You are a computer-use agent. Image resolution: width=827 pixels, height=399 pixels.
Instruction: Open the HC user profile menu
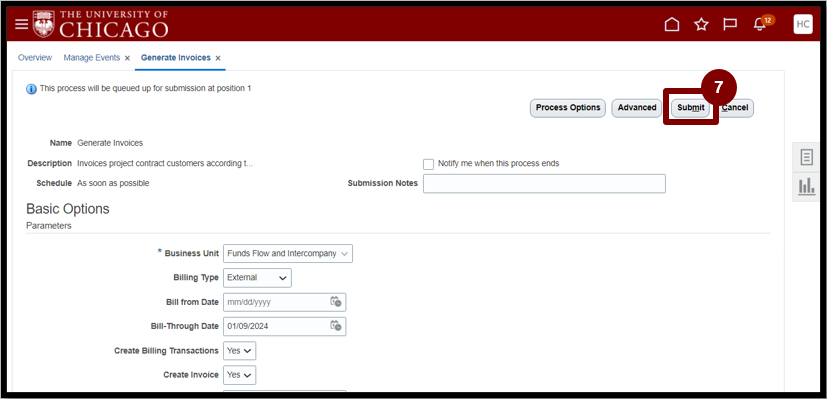[x=803, y=24]
